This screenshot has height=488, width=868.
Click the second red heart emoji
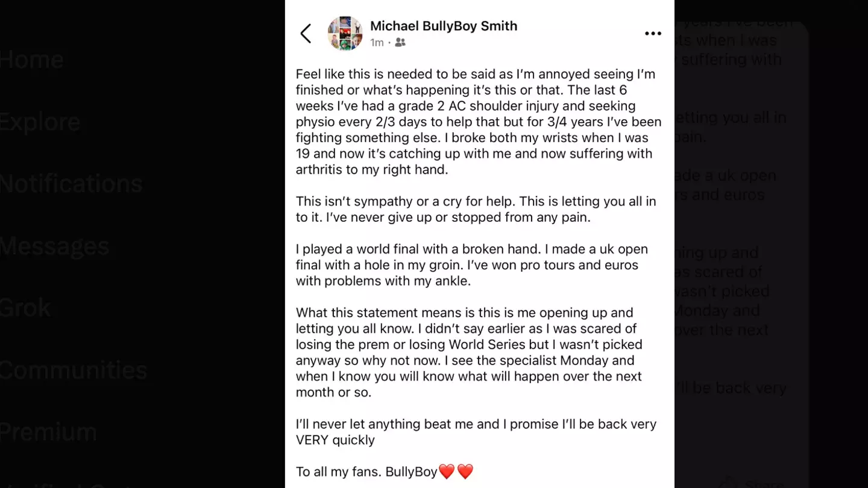tap(465, 472)
